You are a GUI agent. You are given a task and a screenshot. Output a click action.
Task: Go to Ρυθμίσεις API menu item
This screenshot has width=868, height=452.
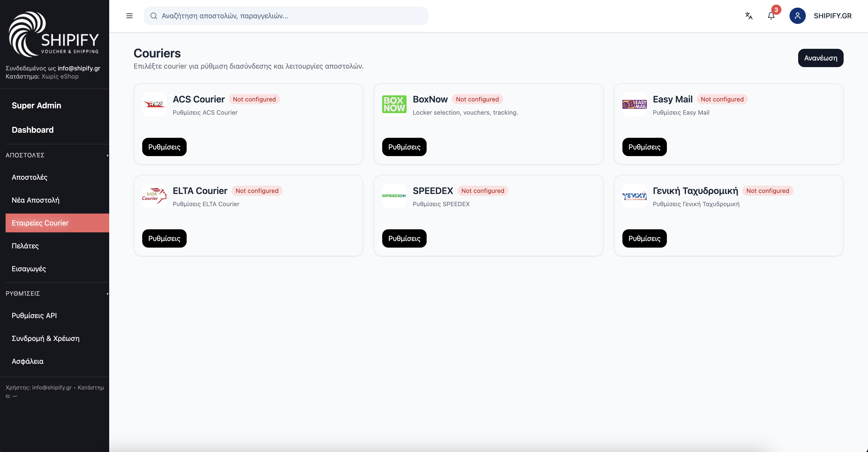point(34,315)
